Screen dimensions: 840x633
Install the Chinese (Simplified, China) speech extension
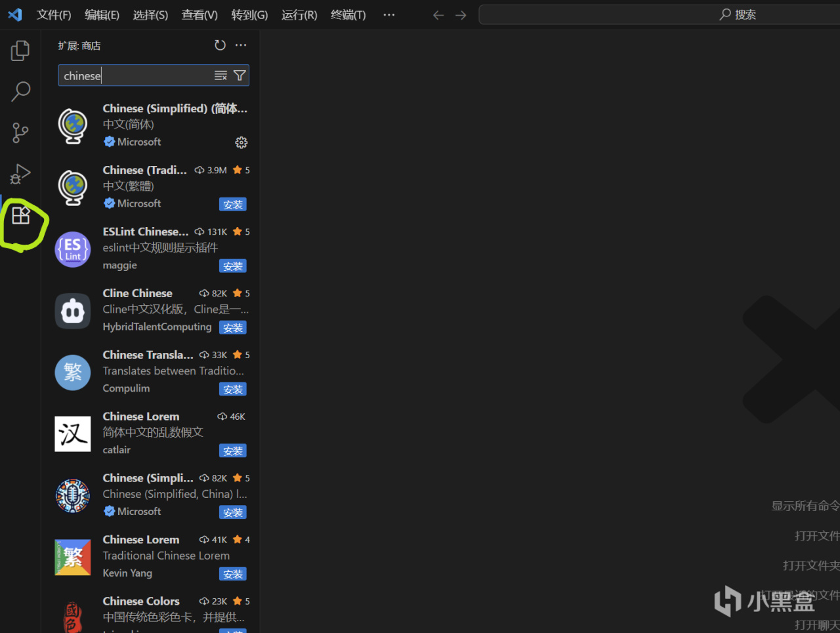tap(233, 512)
